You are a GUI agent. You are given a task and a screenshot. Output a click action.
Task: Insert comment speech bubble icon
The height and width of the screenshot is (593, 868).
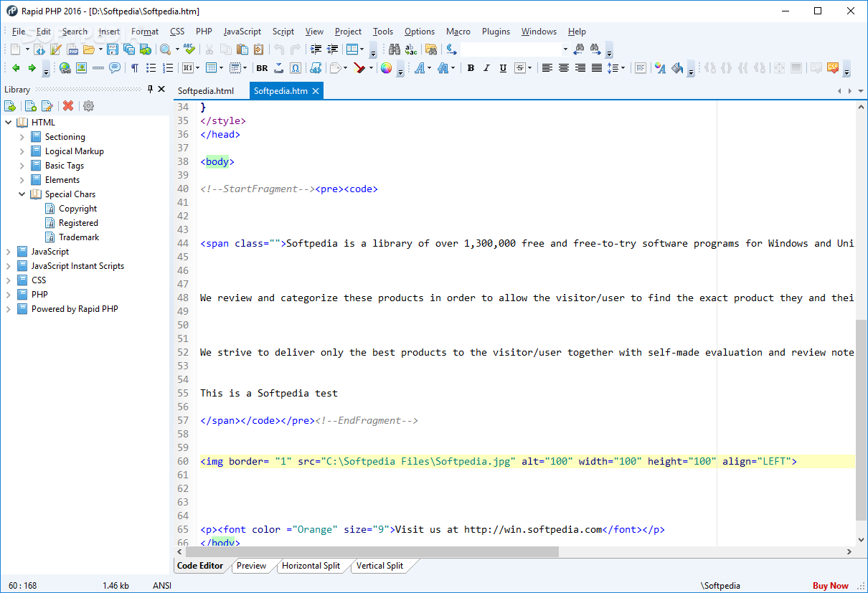(x=115, y=68)
